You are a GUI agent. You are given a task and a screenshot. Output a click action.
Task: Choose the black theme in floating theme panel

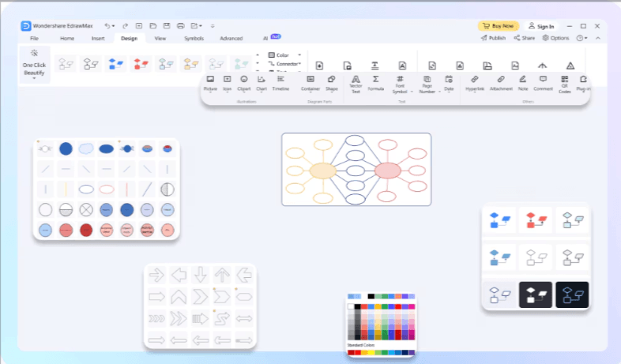pos(536,295)
